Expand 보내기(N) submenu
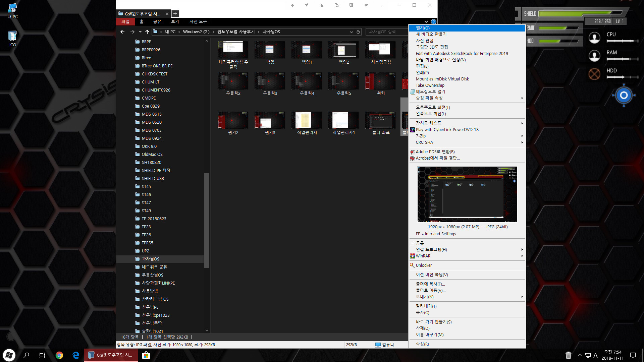The image size is (644, 362). pos(467,297)
